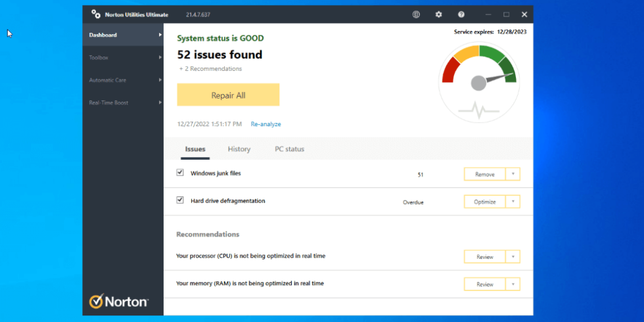Click the version number '21.4.7.637'
This screenshot has height=322, width=644.
click(x=198, y=14)
